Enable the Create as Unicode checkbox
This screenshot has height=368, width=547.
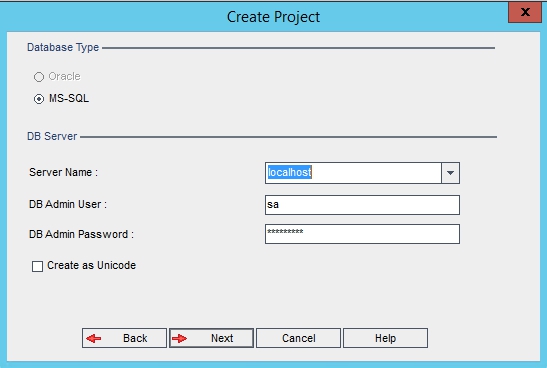37,266
